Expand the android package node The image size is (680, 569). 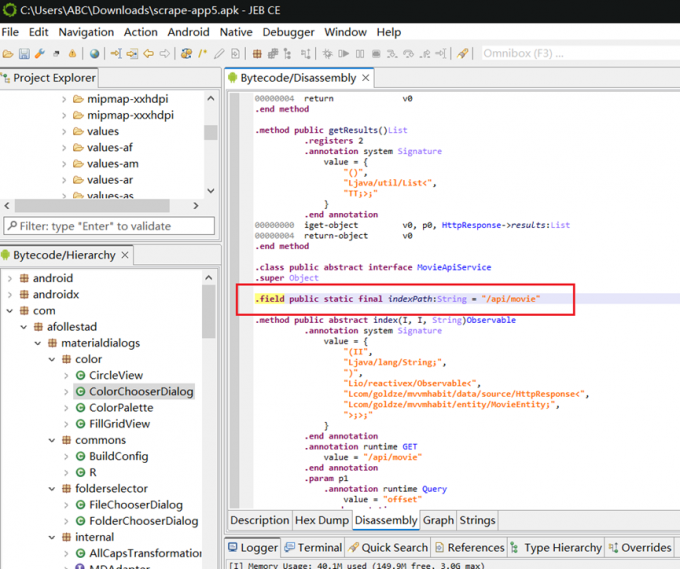10,278
